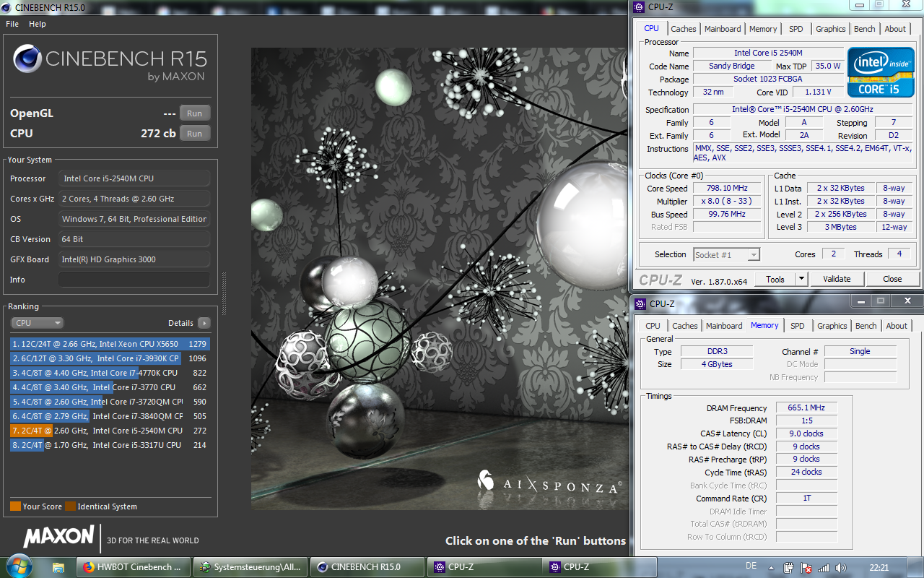The width and height of the screenshot is (924, 578).
Task: Switch to Caches tab in CPU-Z processor window
Action: point(684,29)
